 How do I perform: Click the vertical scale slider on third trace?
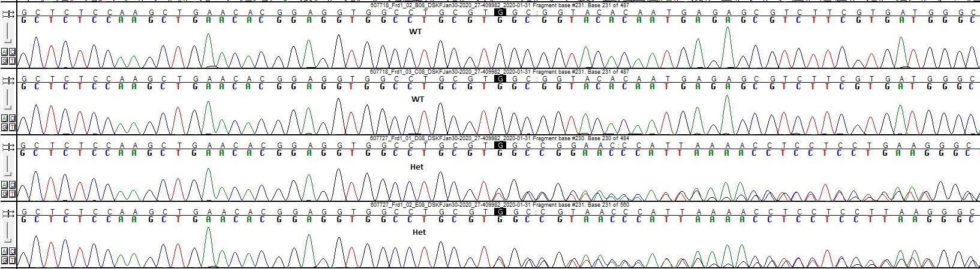point(8,167)
